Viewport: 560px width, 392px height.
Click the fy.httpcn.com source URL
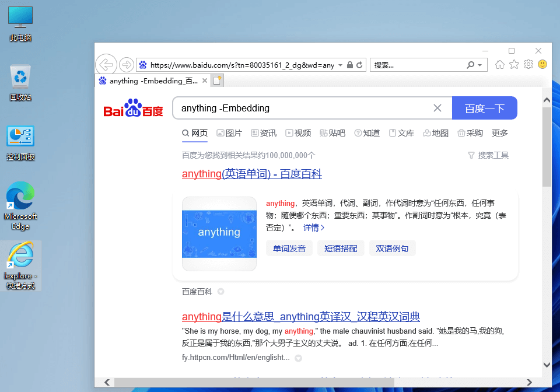[x=236, y=358]
